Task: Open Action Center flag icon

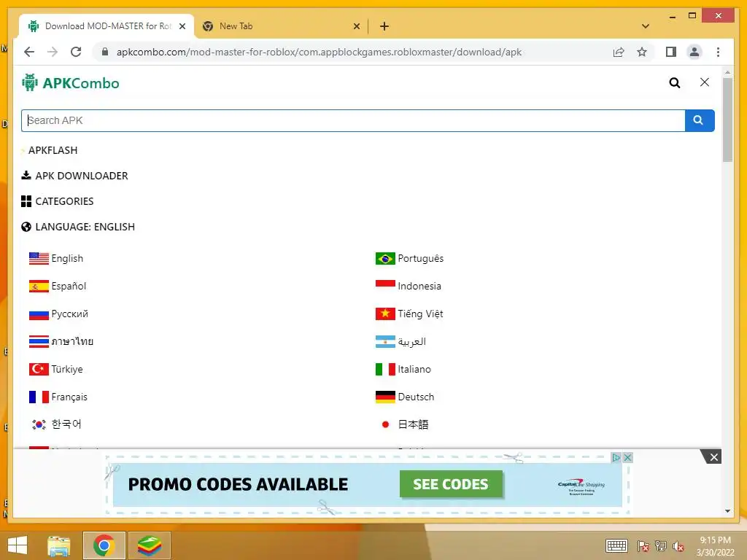Action: tap(643, 545)
